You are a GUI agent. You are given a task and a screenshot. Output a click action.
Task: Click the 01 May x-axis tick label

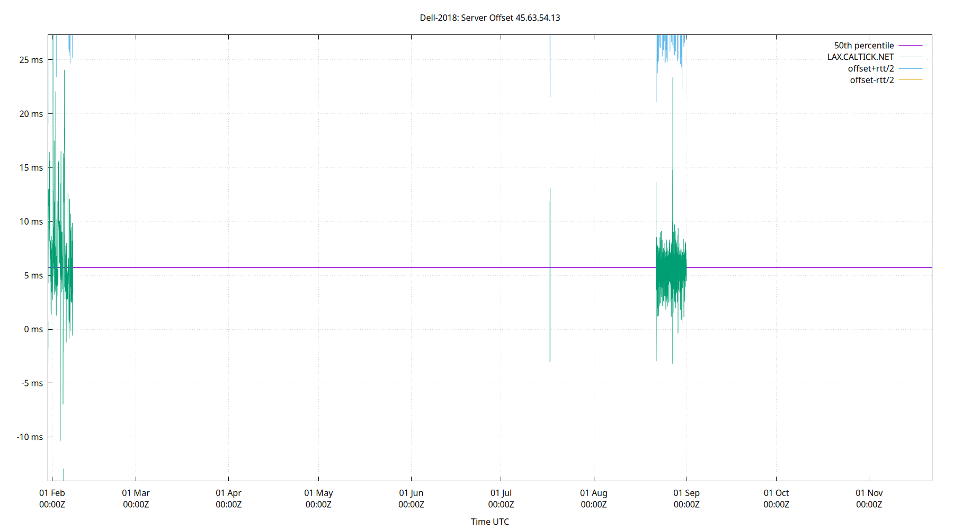[x=318, y=498]
